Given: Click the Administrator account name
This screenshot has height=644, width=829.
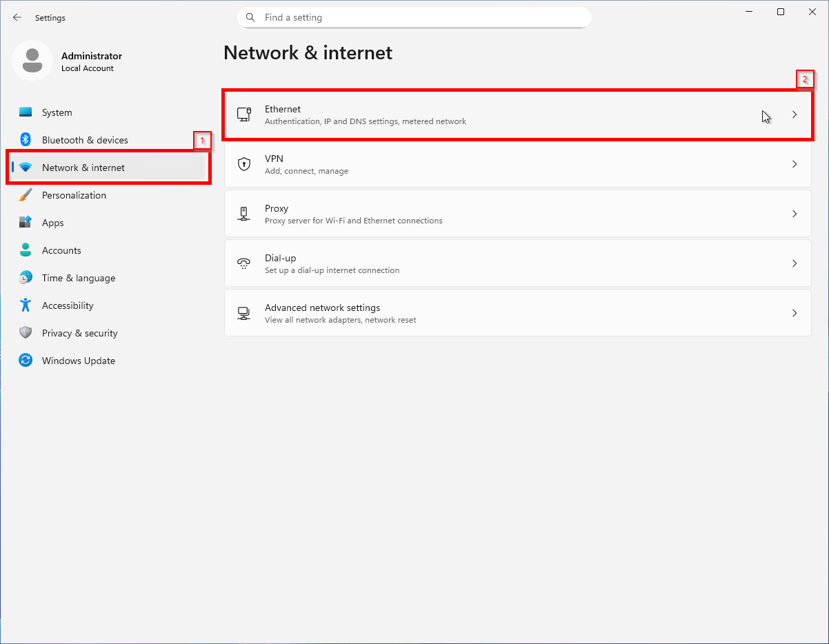Looking at the screenshot, I should (92, 56).
